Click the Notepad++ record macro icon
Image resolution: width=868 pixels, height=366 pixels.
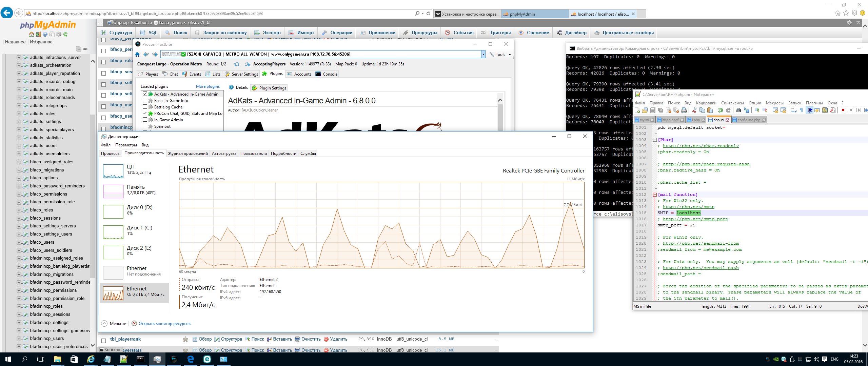(843, 110)
